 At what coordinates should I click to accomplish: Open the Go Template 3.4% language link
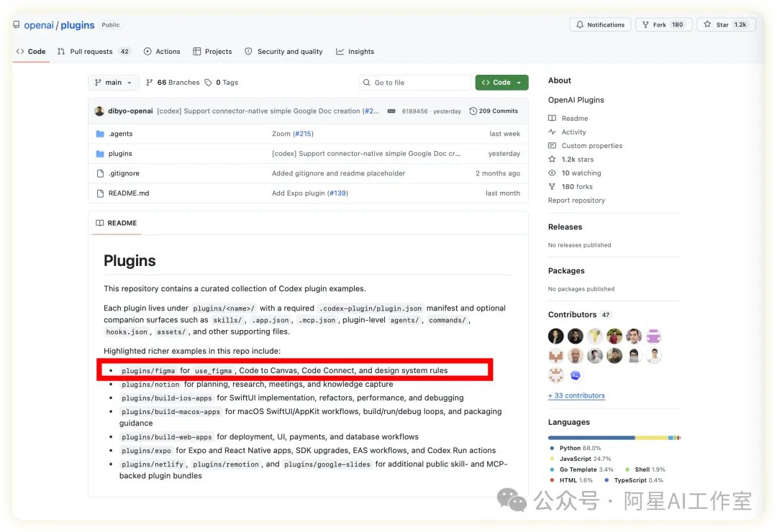pos(582,469)
